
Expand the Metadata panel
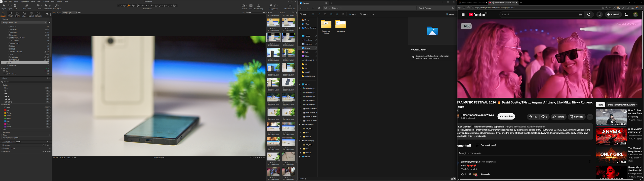pos(1,152)
